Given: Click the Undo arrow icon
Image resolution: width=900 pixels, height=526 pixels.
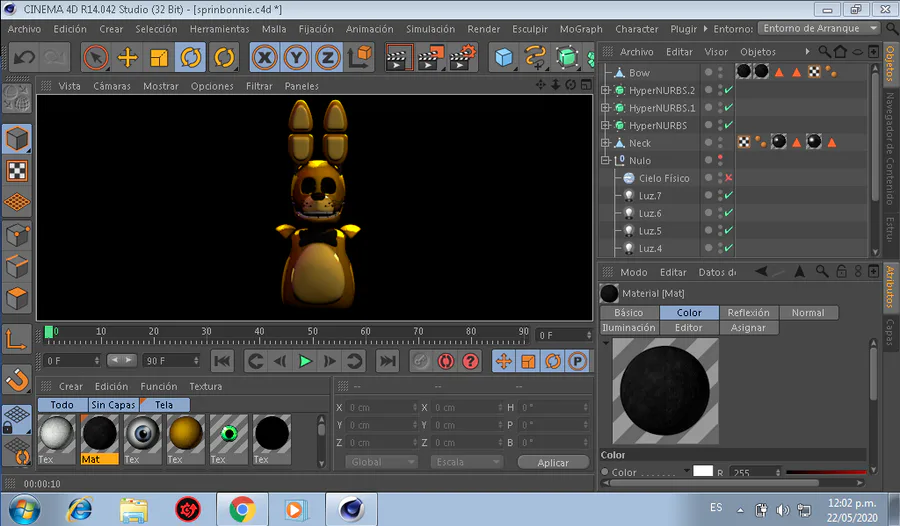Looking at the screenshot, I should [23, 57].
